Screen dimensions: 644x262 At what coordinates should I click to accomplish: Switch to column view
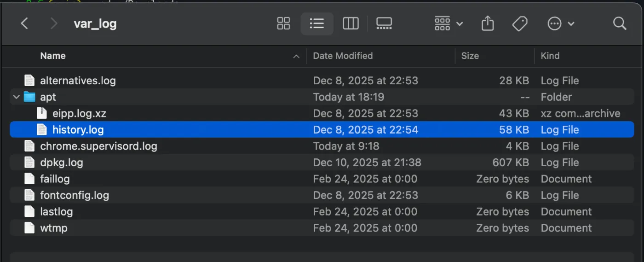tap(351, 23)
